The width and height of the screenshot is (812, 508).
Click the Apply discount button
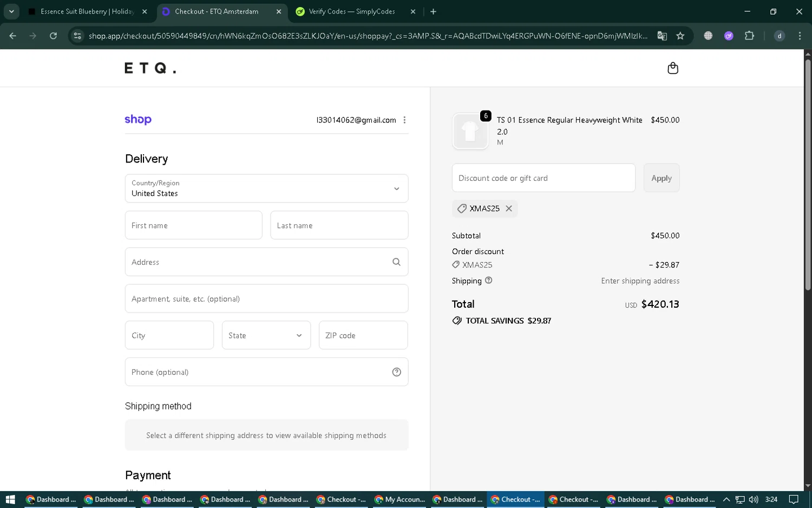click(x=662, y=178)
